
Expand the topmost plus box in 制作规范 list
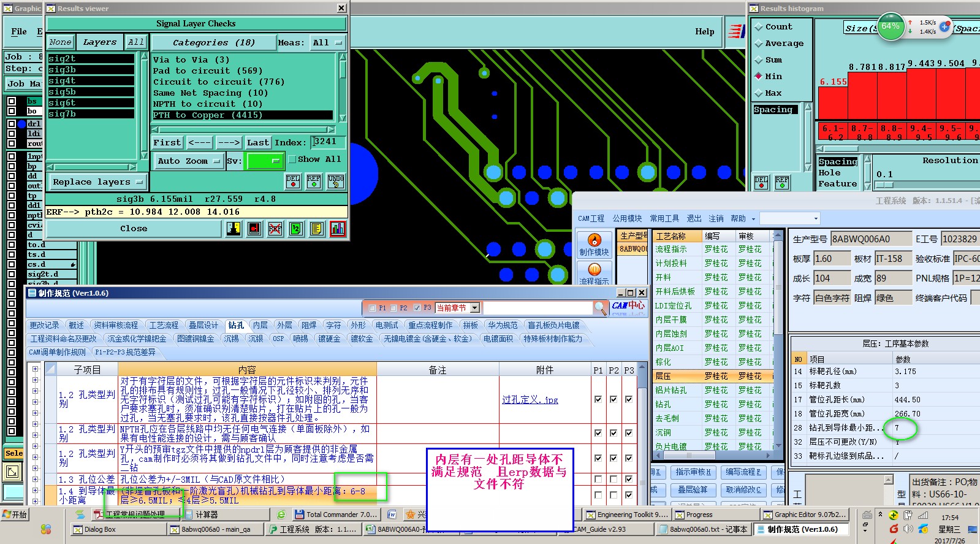35,369
